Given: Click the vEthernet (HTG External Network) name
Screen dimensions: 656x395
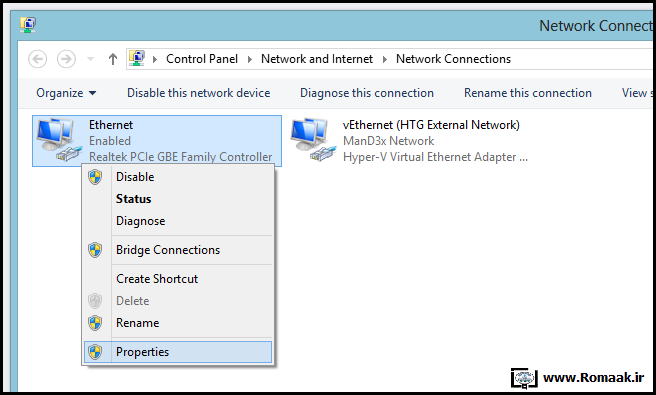Looking at the screenshot, I should pos(431,125).
